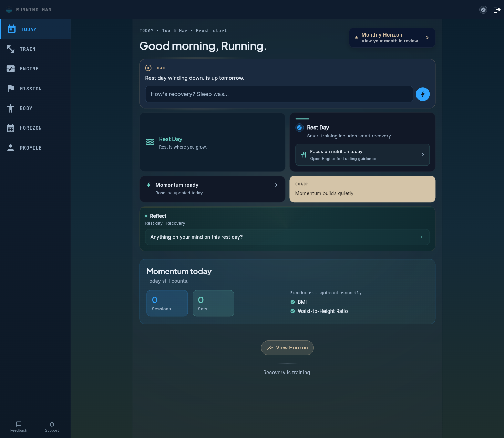The height and width of the screenshot is (438, 504).
Task: Toggle the BMI benchmark checkmark
Action: pyautogui.click(x=292, y=302)
